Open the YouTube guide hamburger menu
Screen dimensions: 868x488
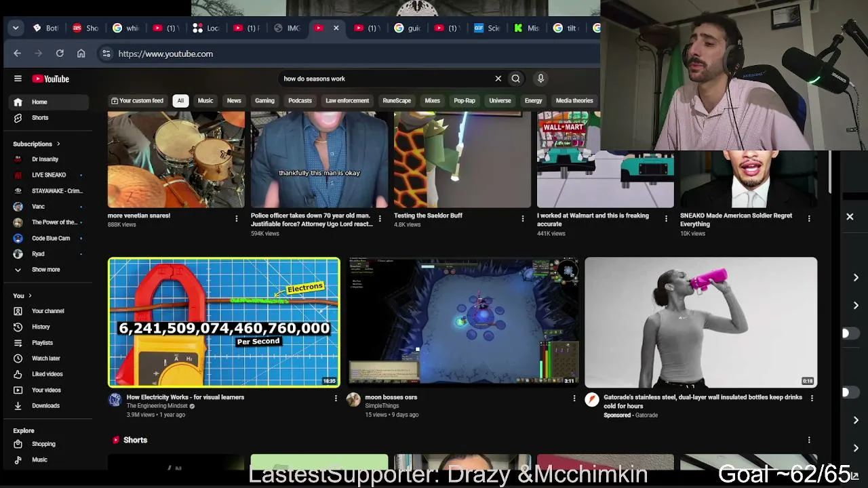(18, 79)
